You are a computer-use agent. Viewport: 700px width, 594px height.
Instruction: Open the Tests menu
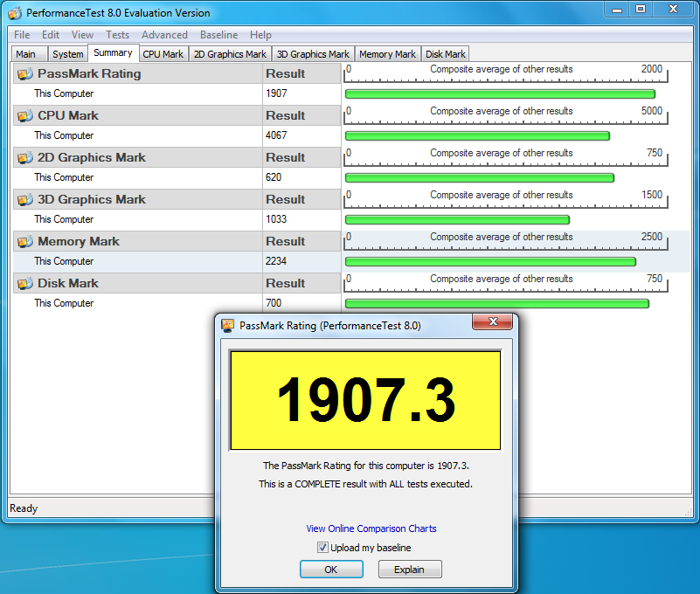pos(117,35)
